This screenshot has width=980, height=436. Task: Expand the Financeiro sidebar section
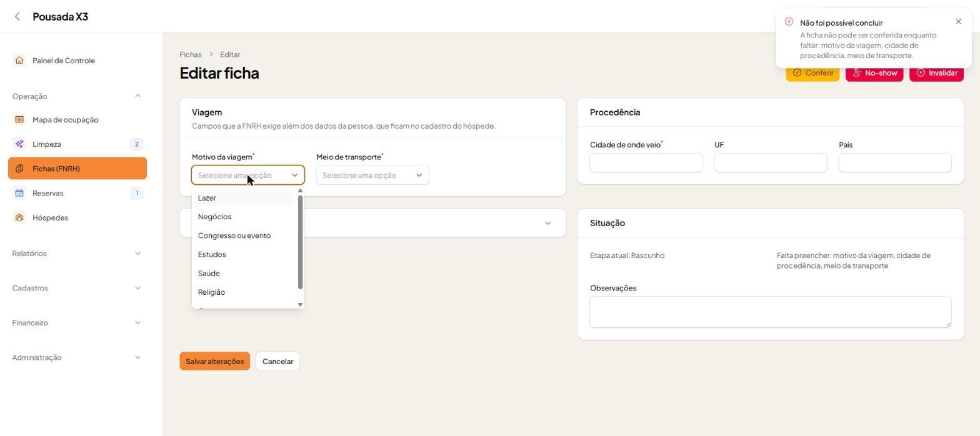point(137,323)
